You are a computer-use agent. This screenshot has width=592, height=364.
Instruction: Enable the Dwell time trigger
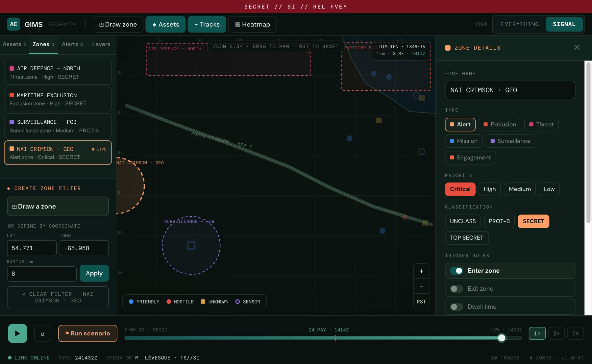tap(456, 307)
